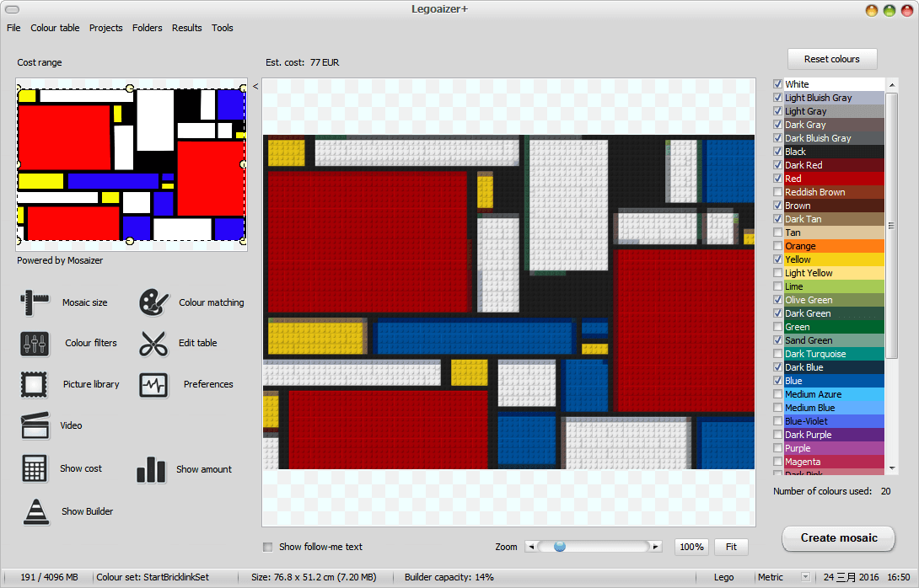Open the Folders menu
This screenshot has height=588, width=919.
point(147,28)
